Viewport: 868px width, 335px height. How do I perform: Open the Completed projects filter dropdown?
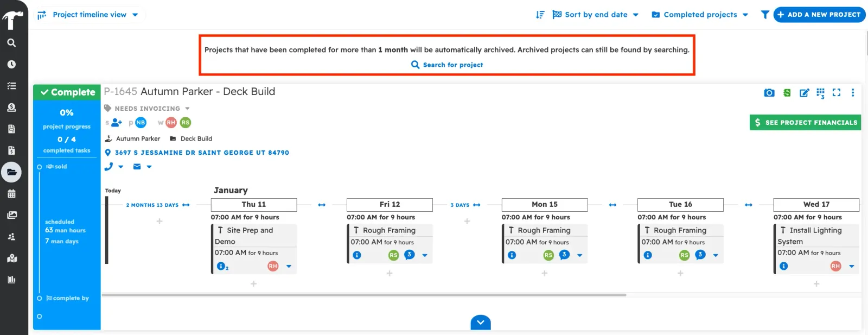700,15
